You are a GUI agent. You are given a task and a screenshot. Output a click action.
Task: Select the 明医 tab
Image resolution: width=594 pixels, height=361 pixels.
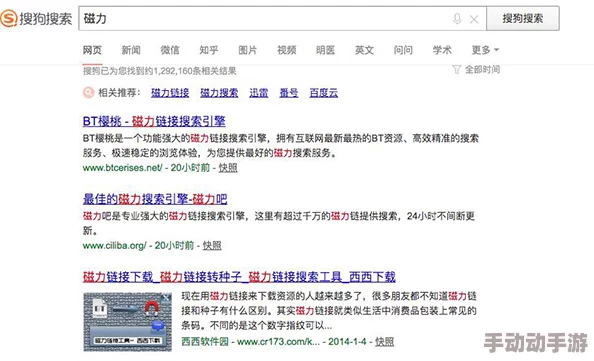(x=325, y=50)
